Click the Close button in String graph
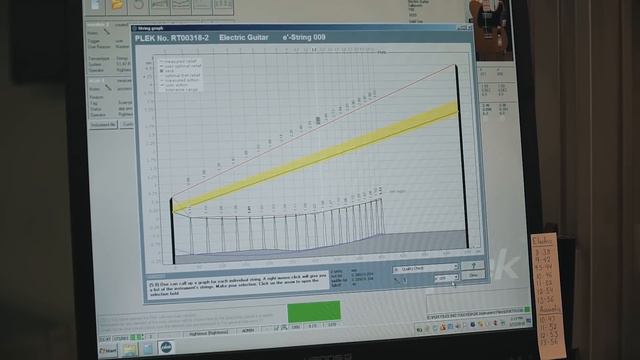Viewport: 640px width, 360px height. (x=473, y=275)
